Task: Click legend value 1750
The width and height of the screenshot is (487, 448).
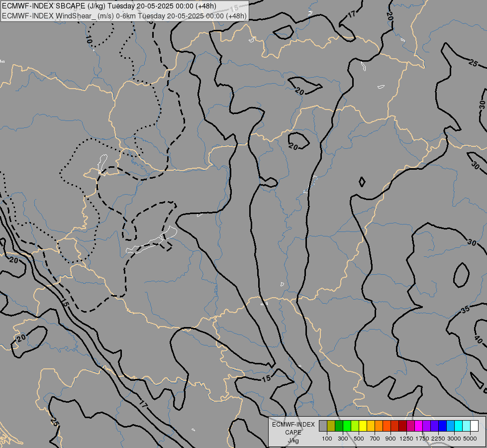Action: 422,439
